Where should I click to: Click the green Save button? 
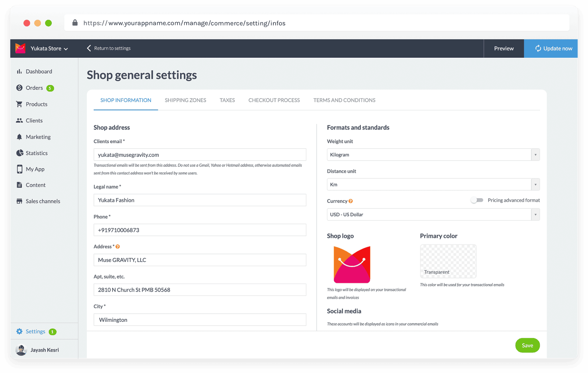(x=527, y=345)
